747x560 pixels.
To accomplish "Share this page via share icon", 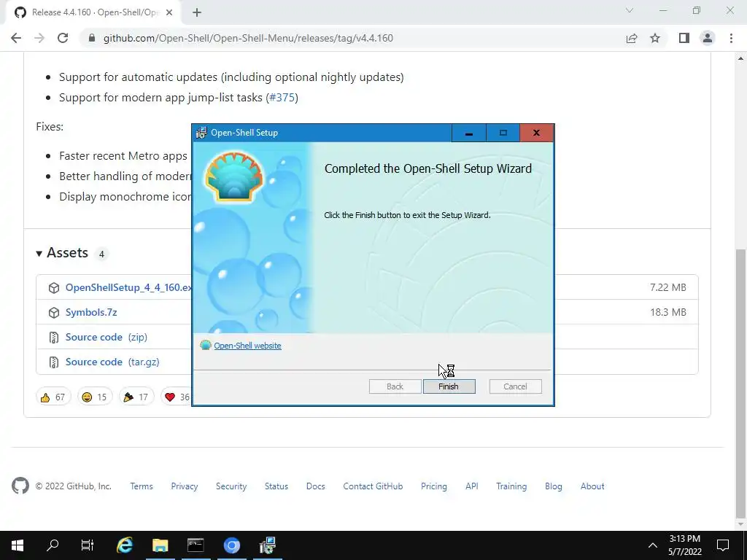I will pyautogui.click(x=632, y=38).
